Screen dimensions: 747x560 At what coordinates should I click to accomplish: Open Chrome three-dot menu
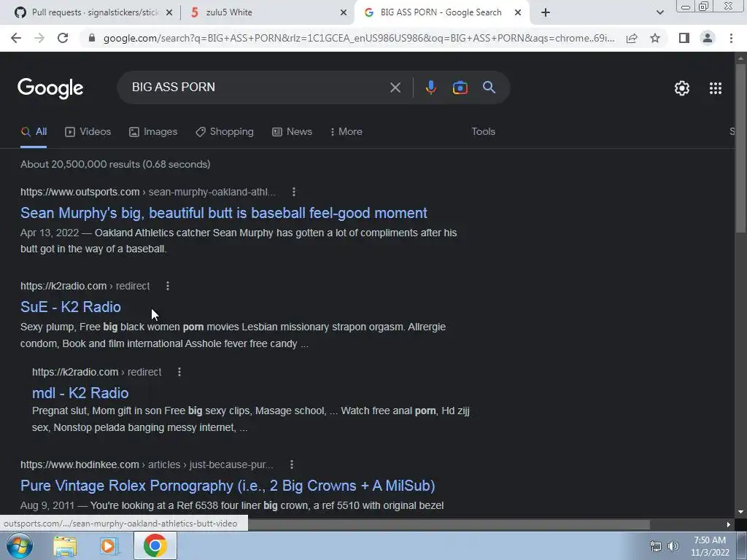click(731, 38)
